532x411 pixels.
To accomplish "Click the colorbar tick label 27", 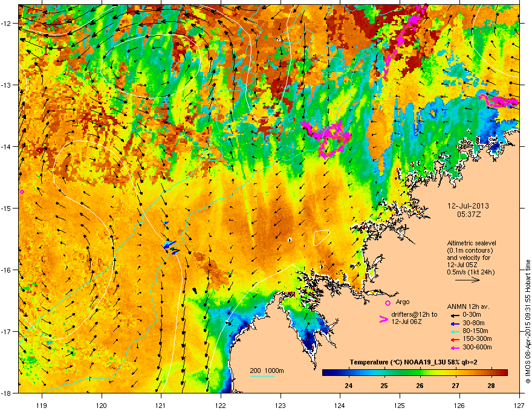I will [x=455, y=386].
